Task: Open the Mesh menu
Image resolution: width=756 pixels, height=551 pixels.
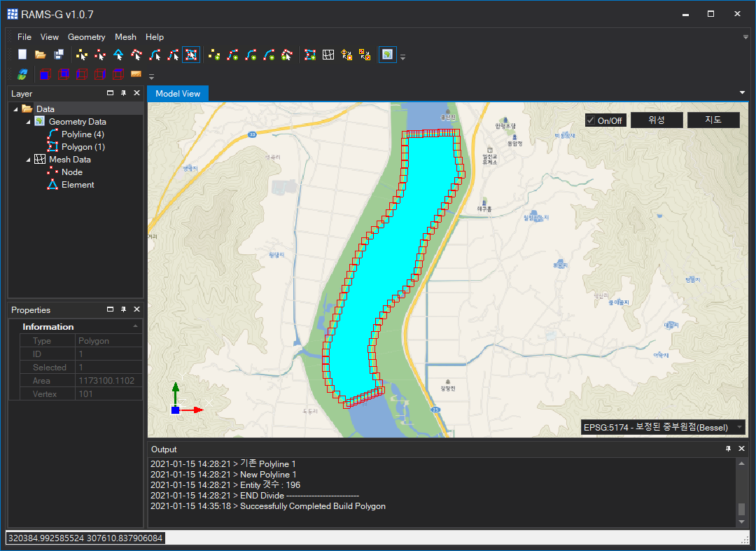Action: 125,37
